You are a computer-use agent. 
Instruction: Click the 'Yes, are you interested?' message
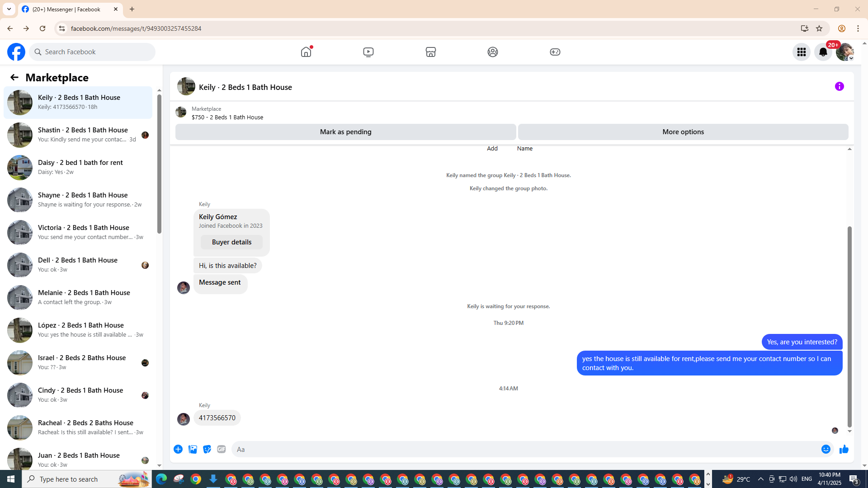click(802, 342)
